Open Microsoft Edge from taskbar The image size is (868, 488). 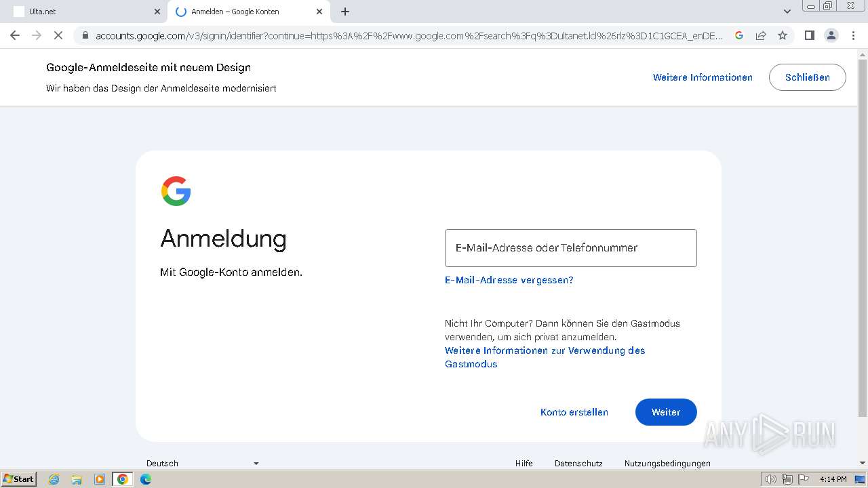[146, 479]
